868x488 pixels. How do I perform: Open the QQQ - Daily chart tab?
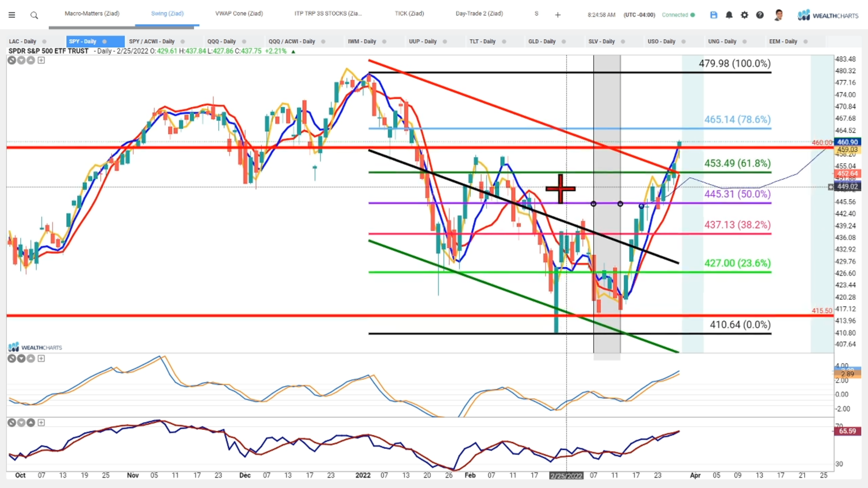tap(222, 41)
